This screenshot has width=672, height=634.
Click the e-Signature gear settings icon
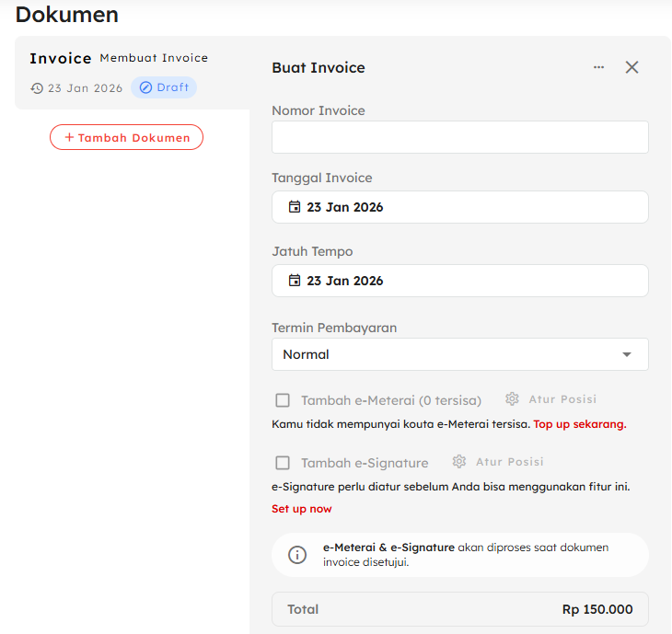click(x=459, y=462)
